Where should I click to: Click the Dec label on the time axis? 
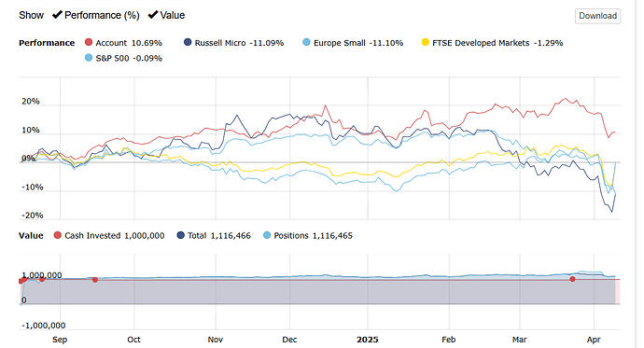(289, 340)
